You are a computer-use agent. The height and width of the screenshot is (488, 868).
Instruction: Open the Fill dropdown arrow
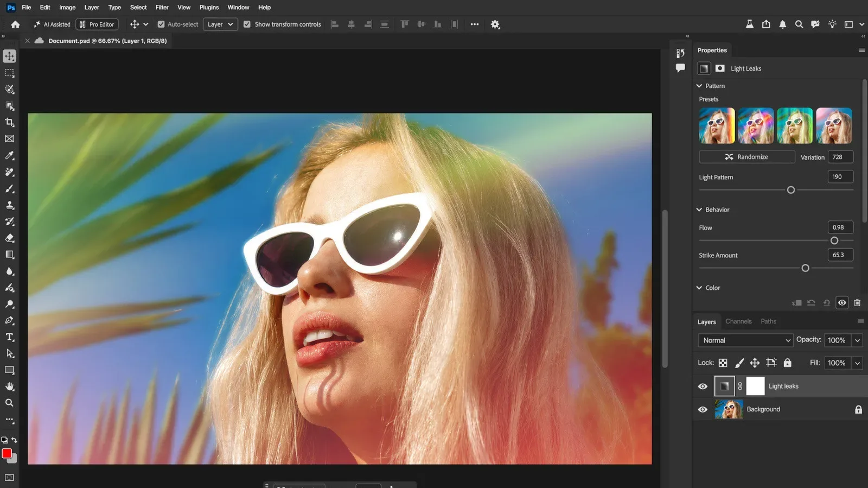[857, 363]
